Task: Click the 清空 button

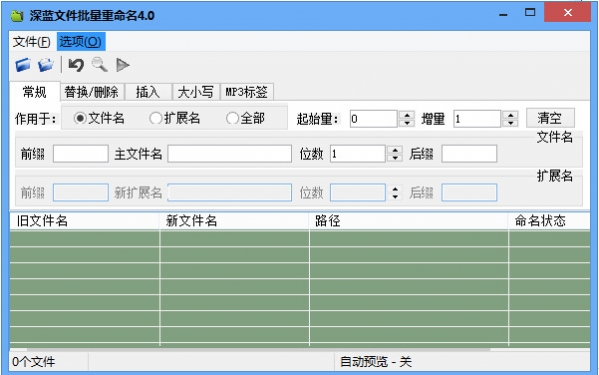Action: point(550,118)
